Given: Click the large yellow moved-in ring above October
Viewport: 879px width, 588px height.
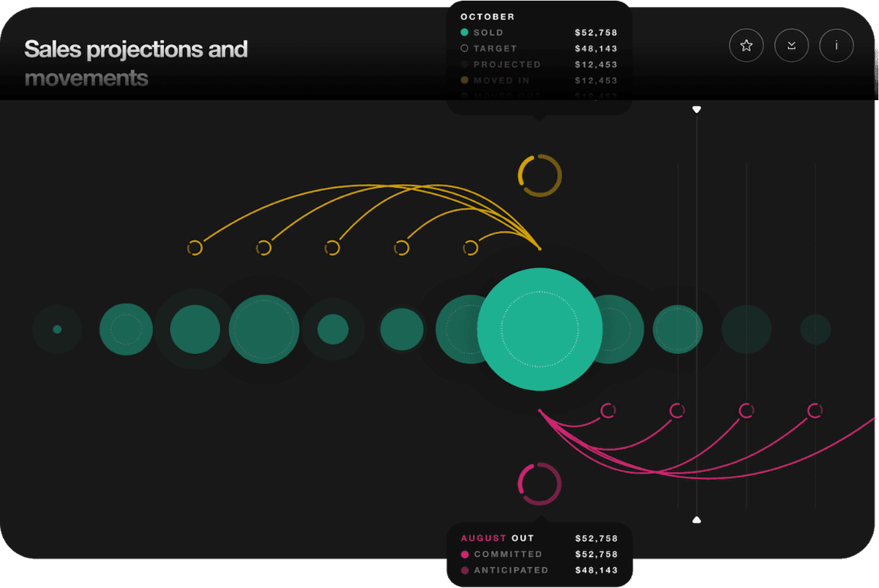Looking at the screenshot, I should [x=540, y=175].
